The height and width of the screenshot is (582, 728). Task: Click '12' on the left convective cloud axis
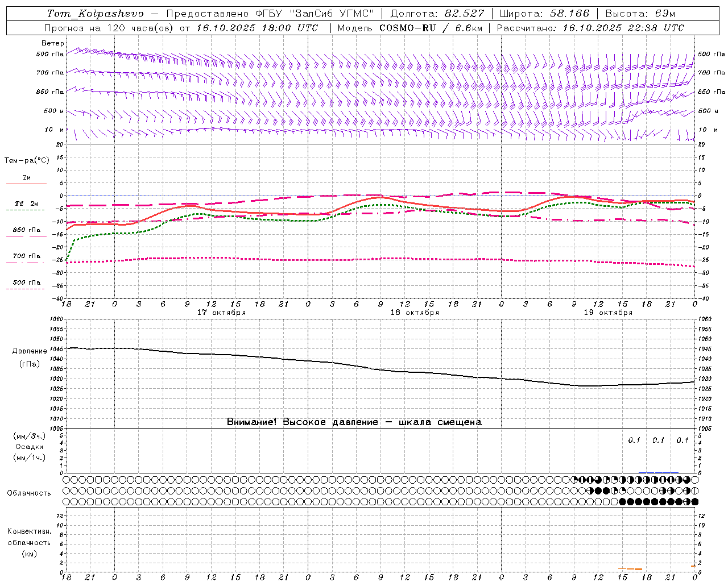click(60, 516)
